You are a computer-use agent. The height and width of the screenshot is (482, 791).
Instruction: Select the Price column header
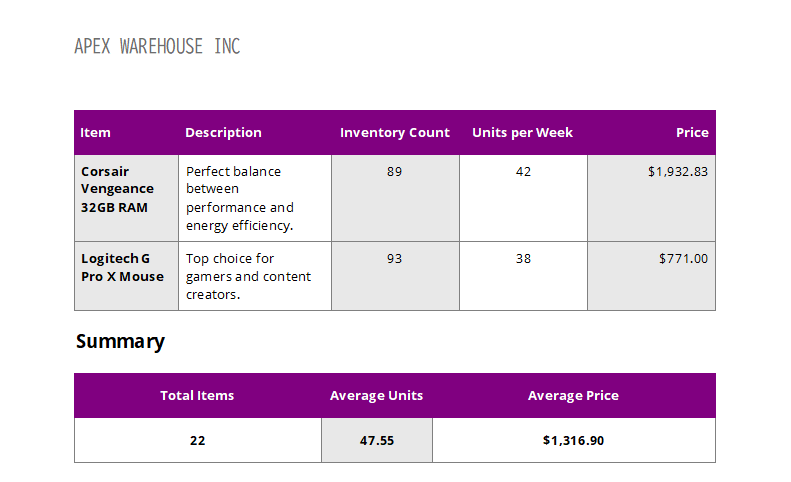click(691, 133)
